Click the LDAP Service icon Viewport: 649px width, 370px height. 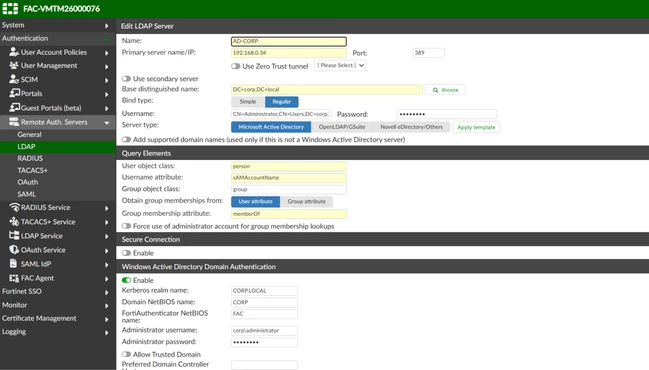tap(14, 235)
